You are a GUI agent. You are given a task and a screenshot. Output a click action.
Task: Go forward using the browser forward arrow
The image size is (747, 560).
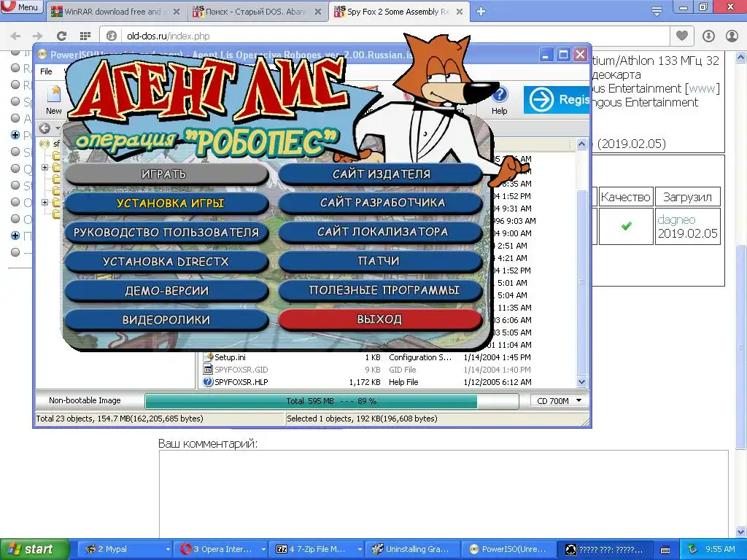click(38, 36)
